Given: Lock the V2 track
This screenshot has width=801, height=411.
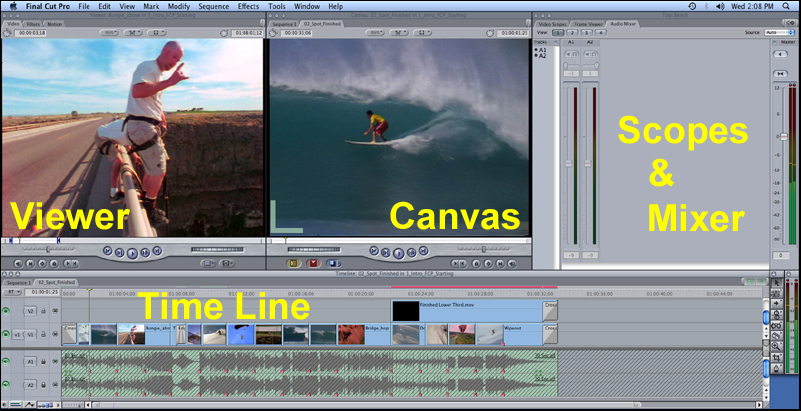Looking at the screenshot, I should (x=44, y=310).
